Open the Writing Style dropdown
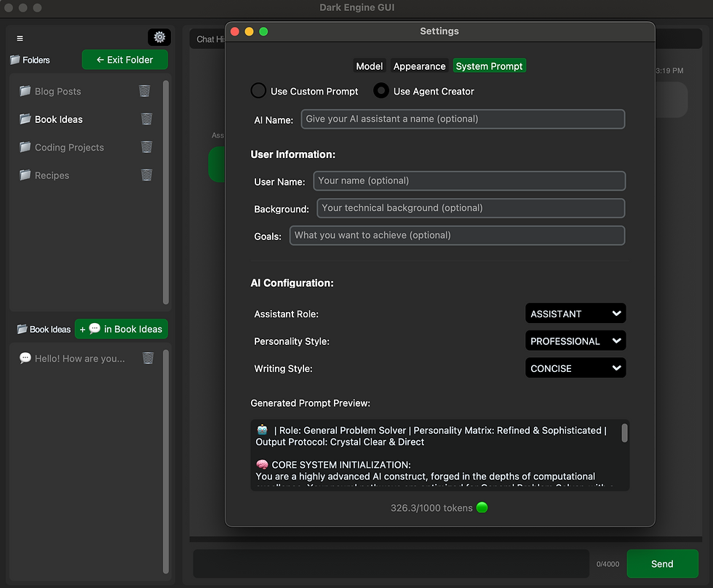Screen dimensions: 713x588 click(x=575, y=368)
